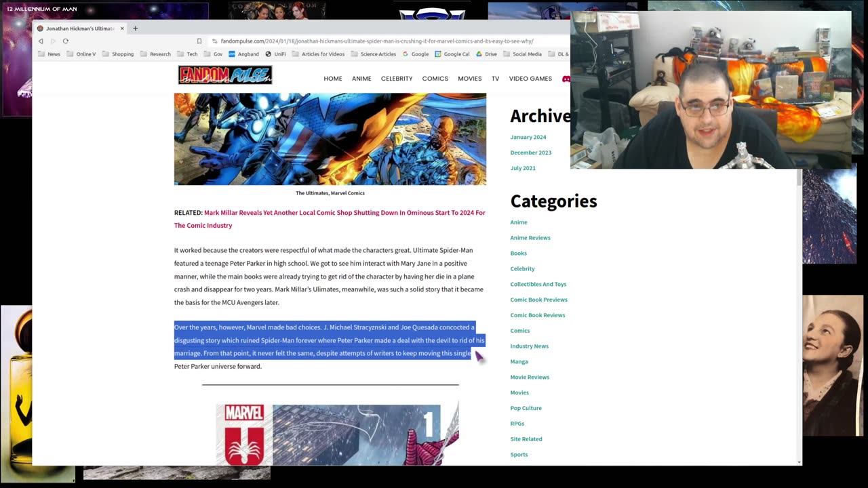Open the Mark Millar related article link

[x=330, y=219]
